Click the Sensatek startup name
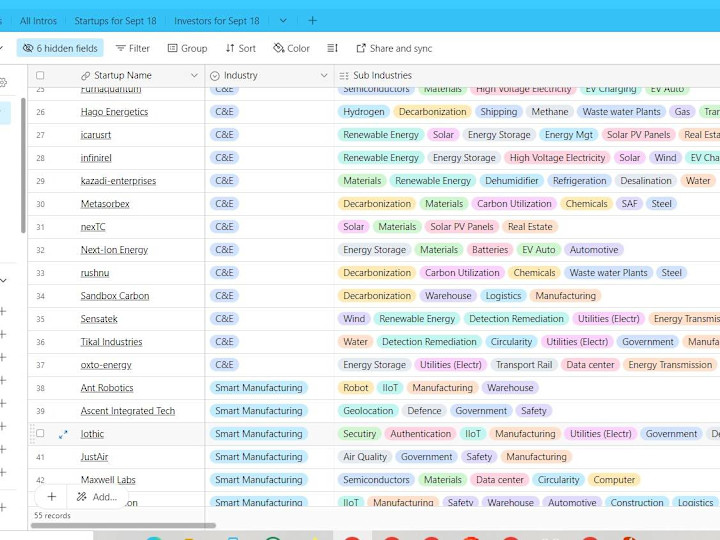The width and height of the screenshot is (720, 540). (x=99, y=319)
